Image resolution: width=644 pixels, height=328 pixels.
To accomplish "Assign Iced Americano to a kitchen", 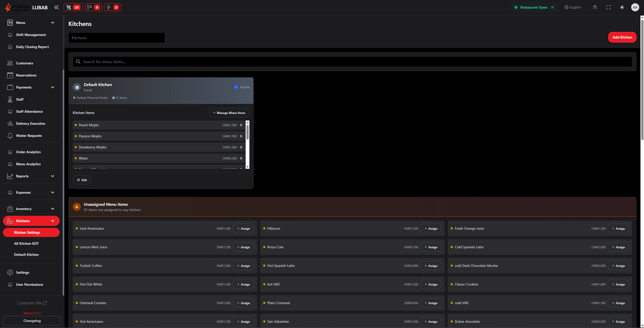I will [243, 228].
